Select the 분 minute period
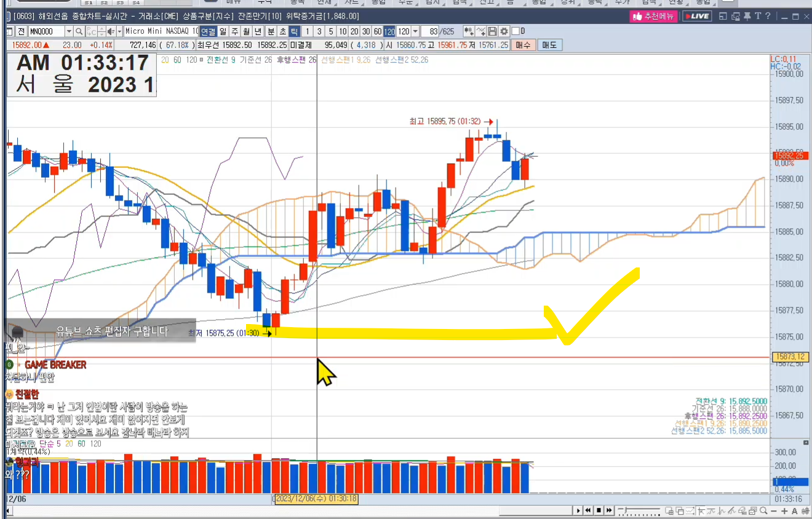This screenshot has width=812, height=519. 271,31
